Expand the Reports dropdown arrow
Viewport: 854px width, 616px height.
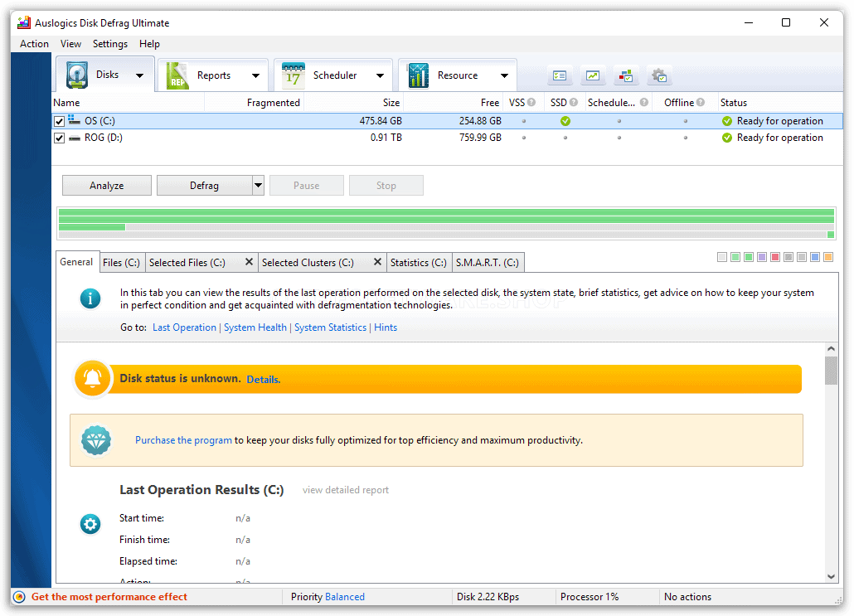[x=255, y=75]
